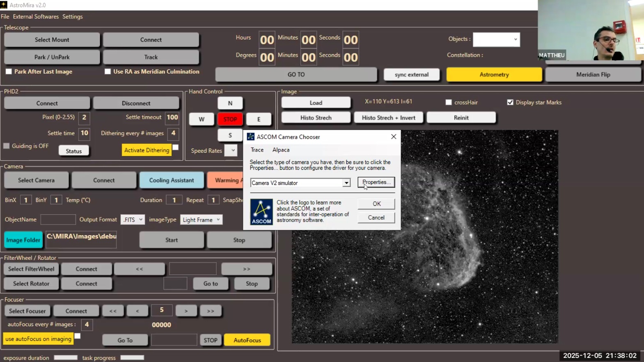Click the fast-rewind focuser << button
Screen dimensions: 644x362
[x=113, y=311]
